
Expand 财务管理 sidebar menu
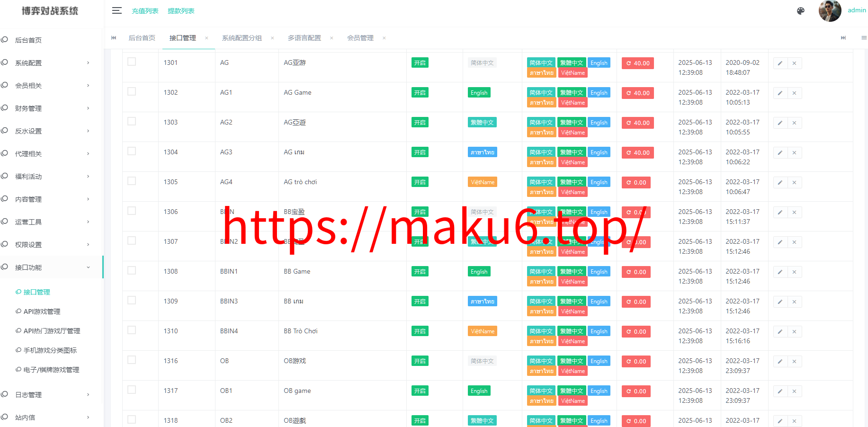click(x=51, y=108)
